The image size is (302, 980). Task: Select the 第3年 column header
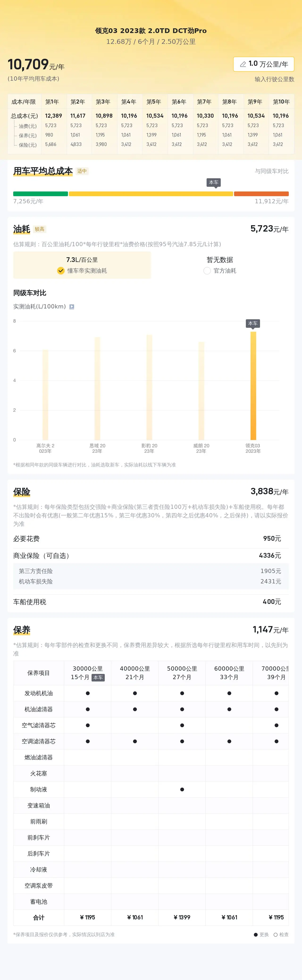103,102
